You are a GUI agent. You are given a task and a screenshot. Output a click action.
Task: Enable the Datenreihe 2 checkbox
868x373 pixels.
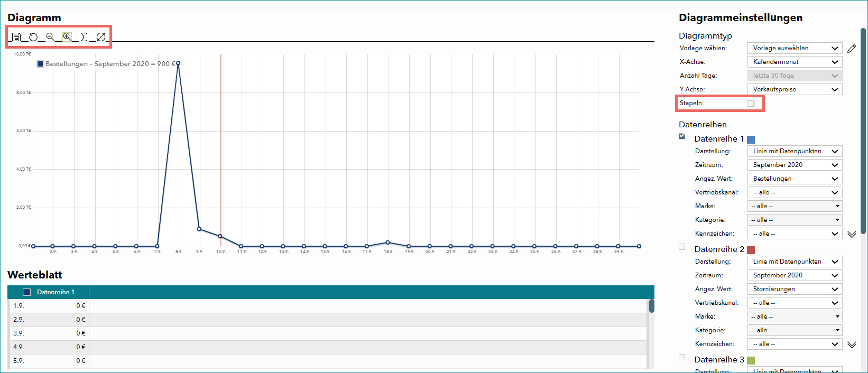(x=682, y=247)
